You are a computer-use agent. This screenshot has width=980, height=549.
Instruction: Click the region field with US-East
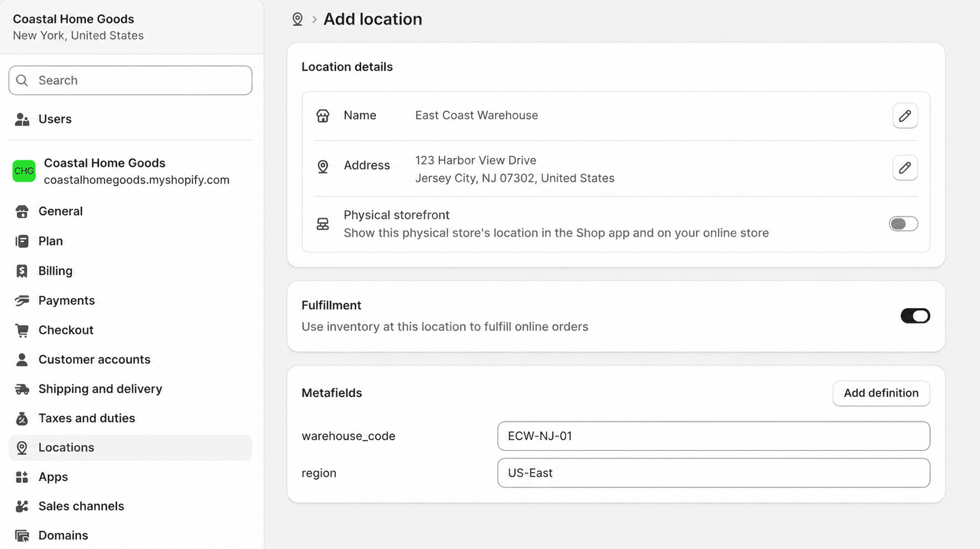pyautogui.click(x=713, y=473)
